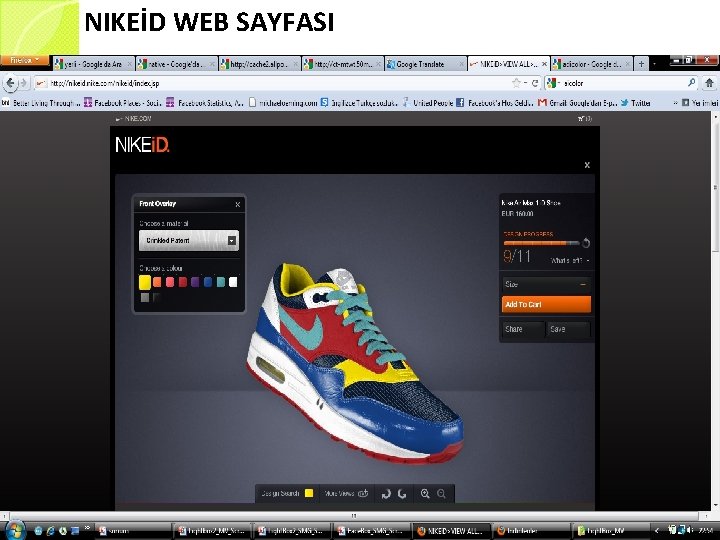Go back in browser history
Image resolution: width=720 pixels, height=540 pixels.
pyautogui.click(x=10, y=83)
